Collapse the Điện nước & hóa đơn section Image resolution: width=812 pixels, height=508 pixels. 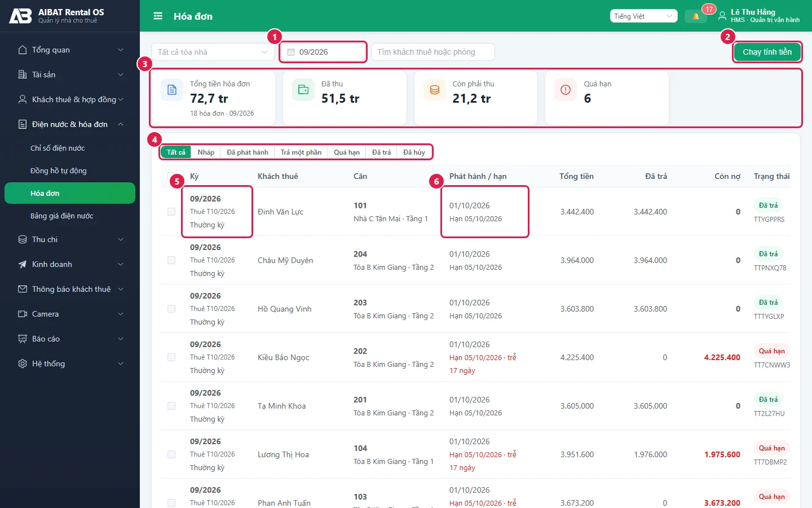point(70,124)
